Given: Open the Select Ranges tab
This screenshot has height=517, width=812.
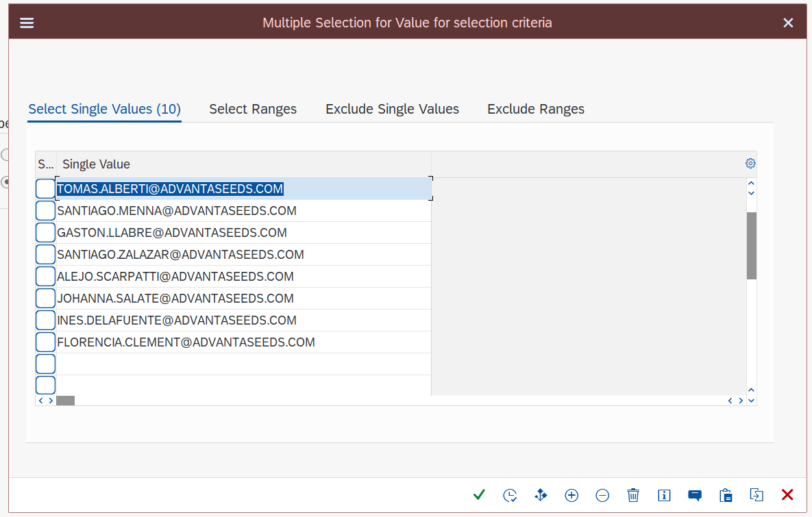Looking at the screenshot, I should (x=253, y=109).
